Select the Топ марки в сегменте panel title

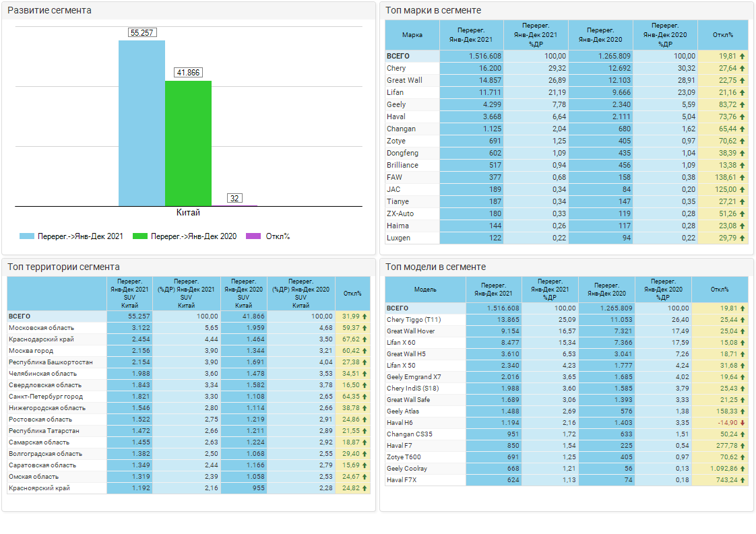click(433, 11)
